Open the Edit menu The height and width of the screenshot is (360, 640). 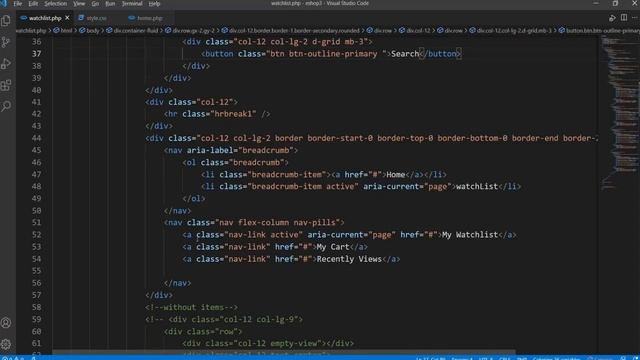point(33,4)
